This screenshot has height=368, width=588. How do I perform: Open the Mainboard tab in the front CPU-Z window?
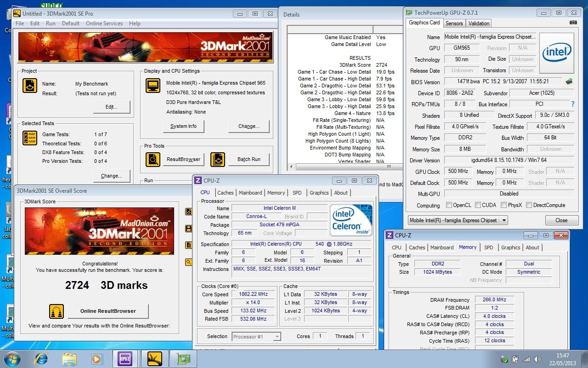click(250, 193)
